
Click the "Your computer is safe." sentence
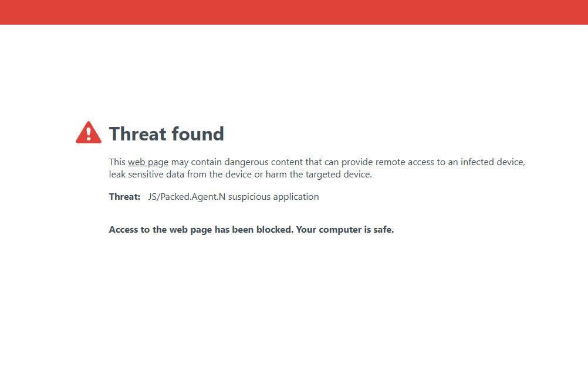pyautogui.click(x=345, y=230)
